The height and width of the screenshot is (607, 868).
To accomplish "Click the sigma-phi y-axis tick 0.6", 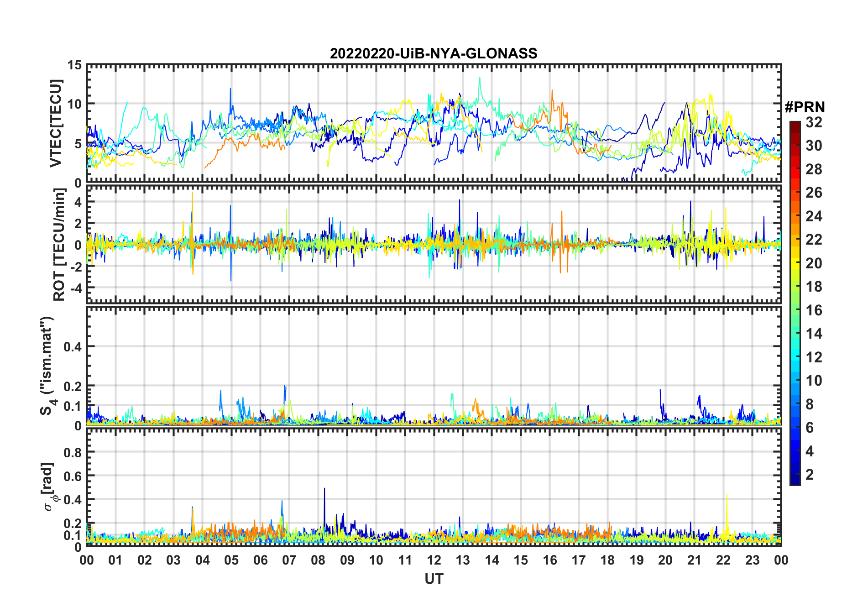I will pyautogui.click(x=73, y=476).
